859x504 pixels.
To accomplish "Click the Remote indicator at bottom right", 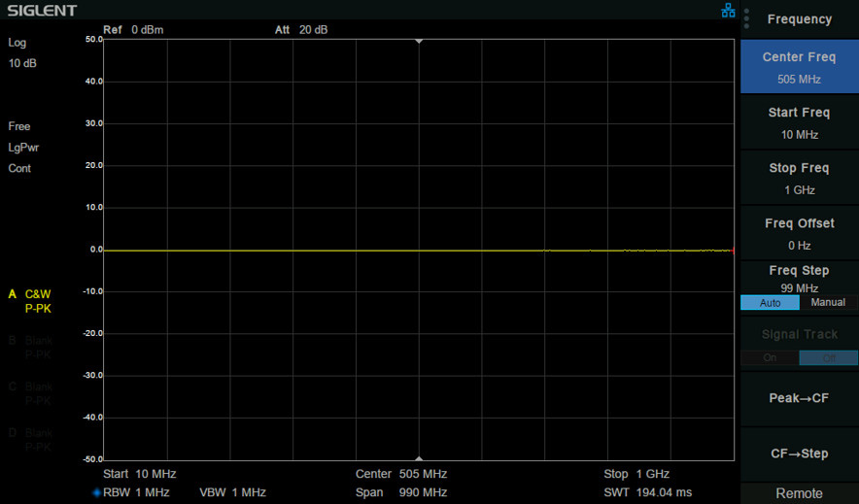I will pyautogui.click(x=800, y=493).
